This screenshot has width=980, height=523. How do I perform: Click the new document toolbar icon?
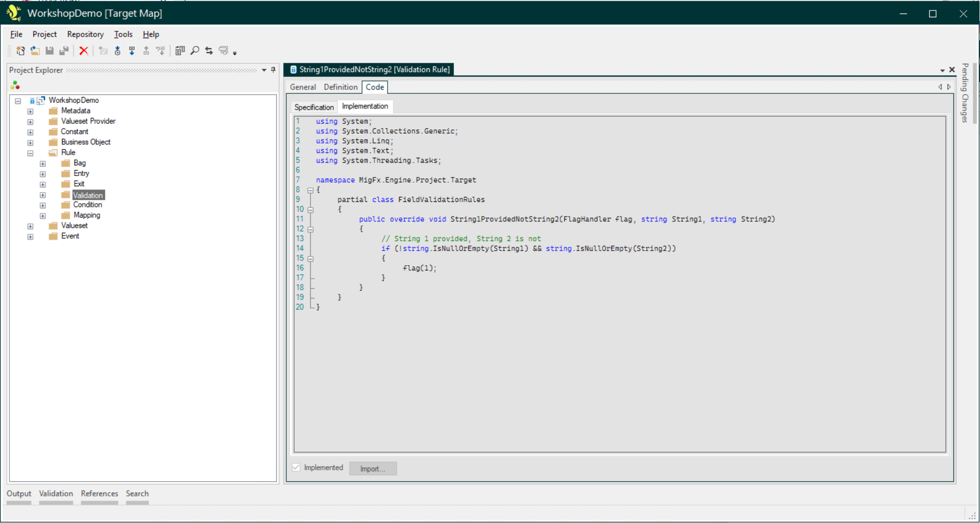(21, 51)
